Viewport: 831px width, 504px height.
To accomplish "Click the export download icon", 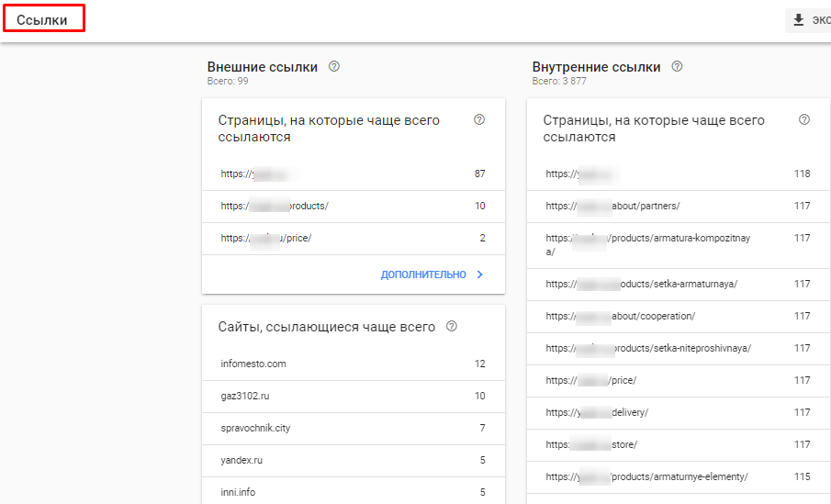I will click(x=798, y=20).
